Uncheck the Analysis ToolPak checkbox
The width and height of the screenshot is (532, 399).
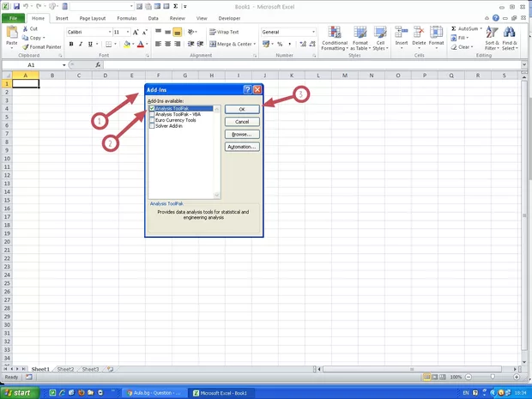coord(152,109)
